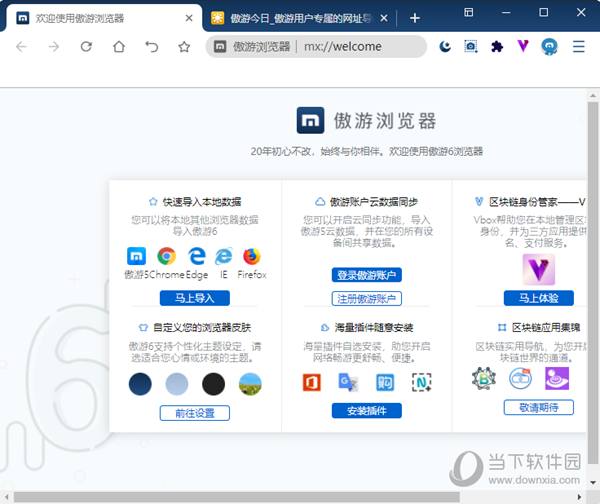Image resolution: width=600 pixels, height=504 pixels.
Task: Choose the black skin swatch
Action: coord(214,384)
